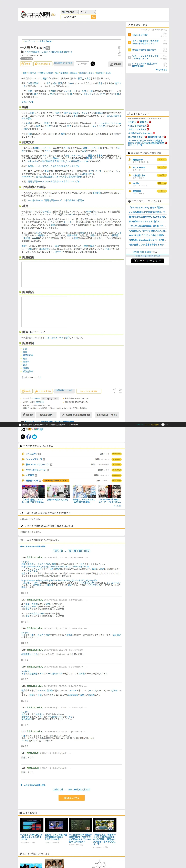
Task: Click the Niconico Pedia logo
Action: coord(38,14)
